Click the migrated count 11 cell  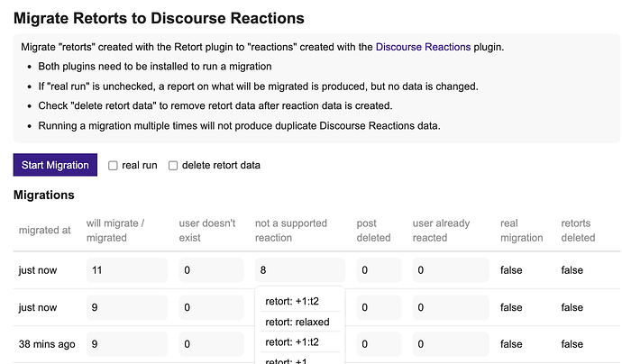pyautogui.click(x=127, y=270)
